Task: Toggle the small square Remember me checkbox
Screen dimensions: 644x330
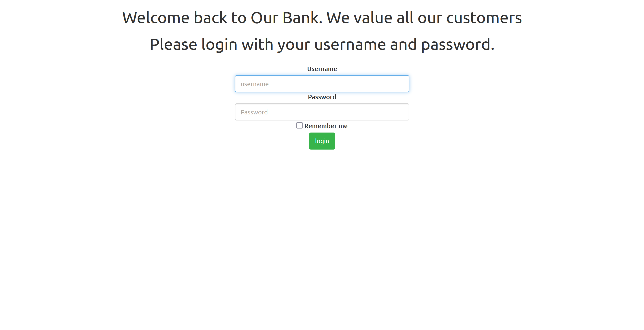Action: [x=299, y=125]
